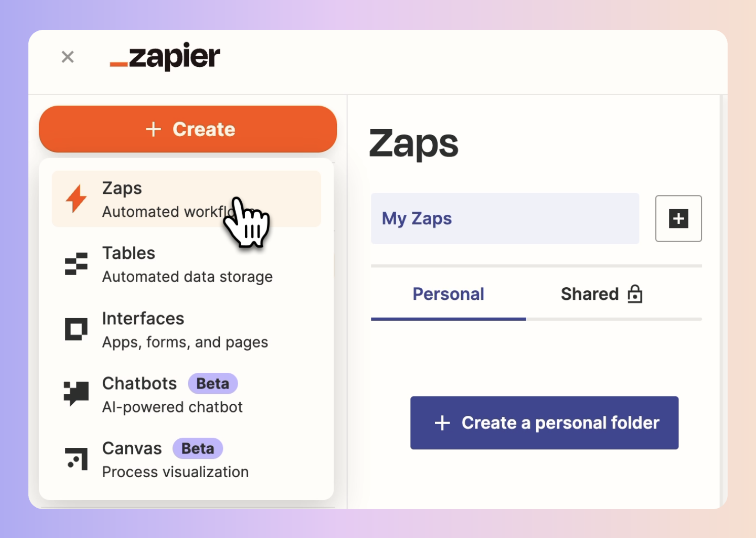Open Chatbots AI-powered chatbot entry

click(186, 394)
